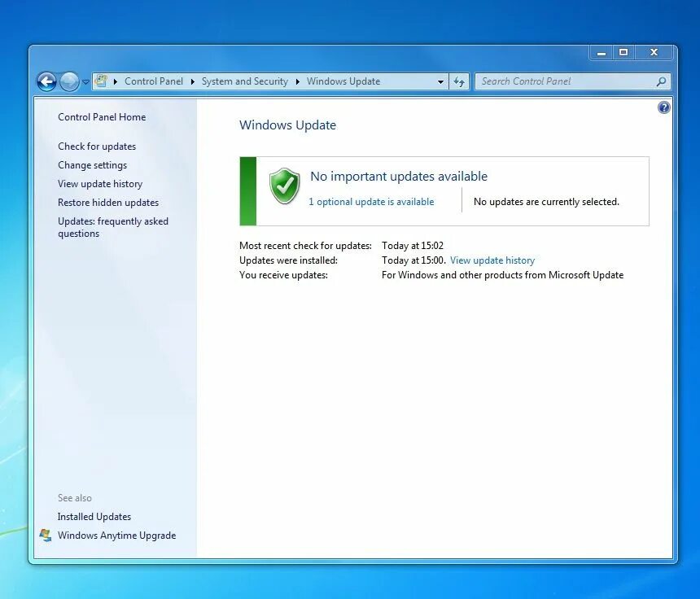Close the Windows Update window

point(654,53)
